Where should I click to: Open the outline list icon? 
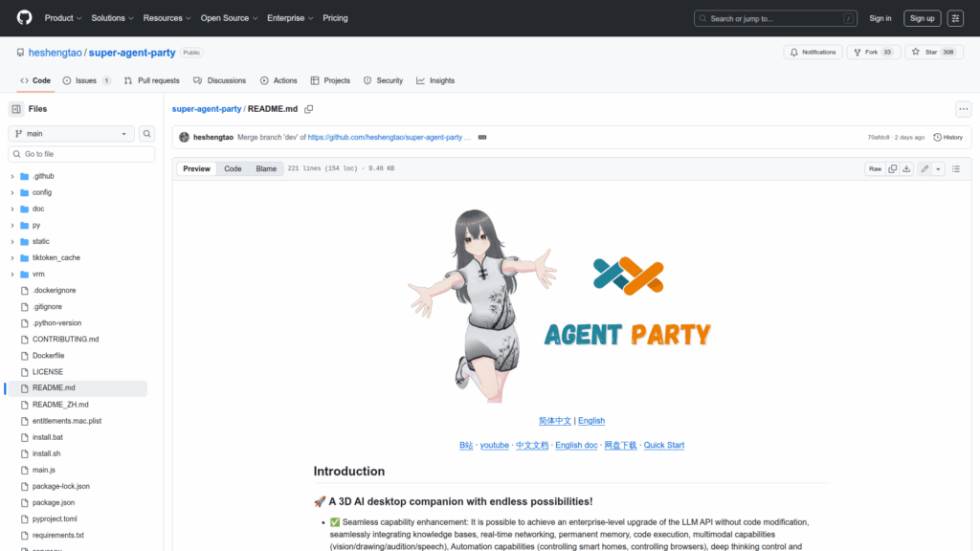click(x=955, y=168)
